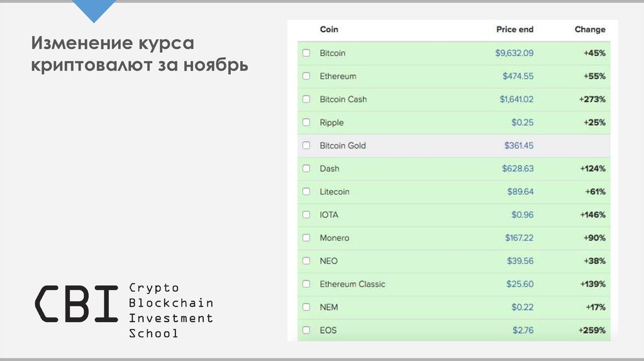
Task: Check the Bitcoin row checkbox
Action: point(306,53)
